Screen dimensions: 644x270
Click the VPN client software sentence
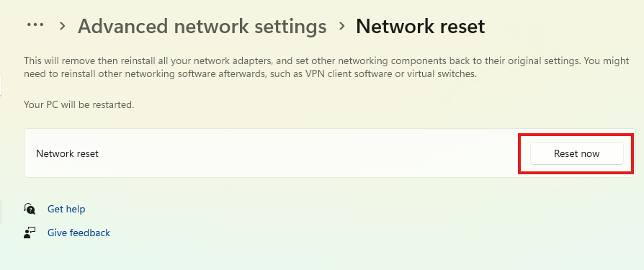(x=251, y=75)
